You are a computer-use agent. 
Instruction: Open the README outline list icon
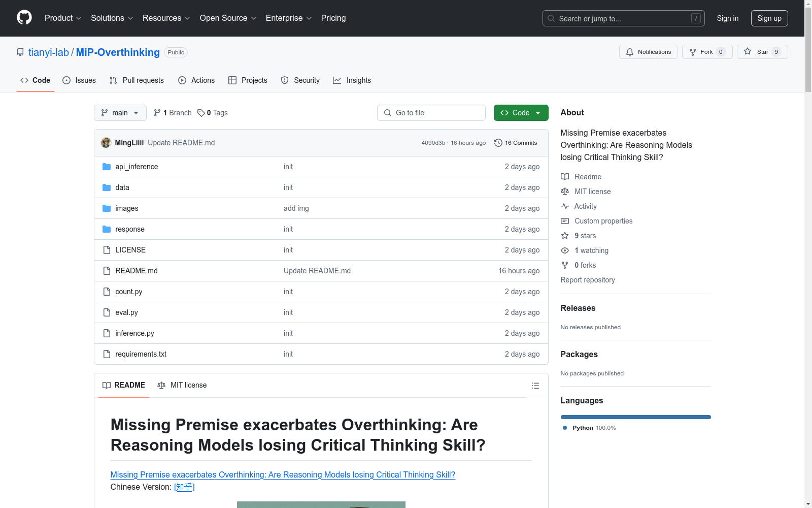point(535,386)
